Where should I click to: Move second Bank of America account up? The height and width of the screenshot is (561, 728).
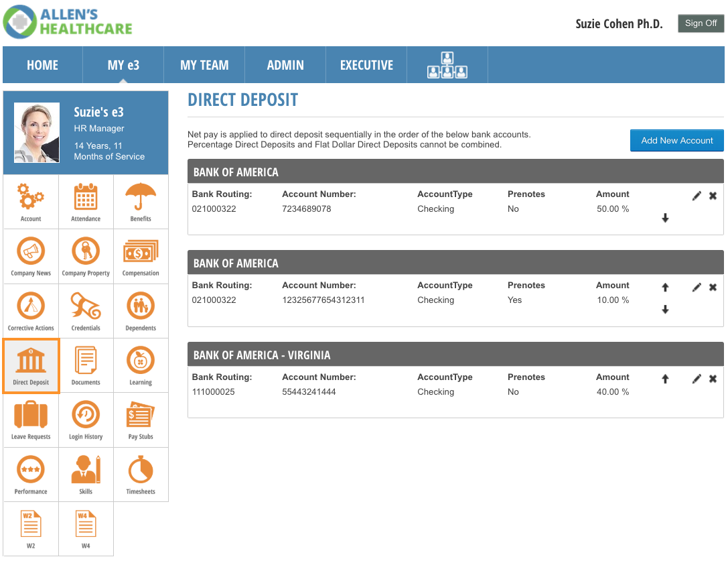click(665, 287)
